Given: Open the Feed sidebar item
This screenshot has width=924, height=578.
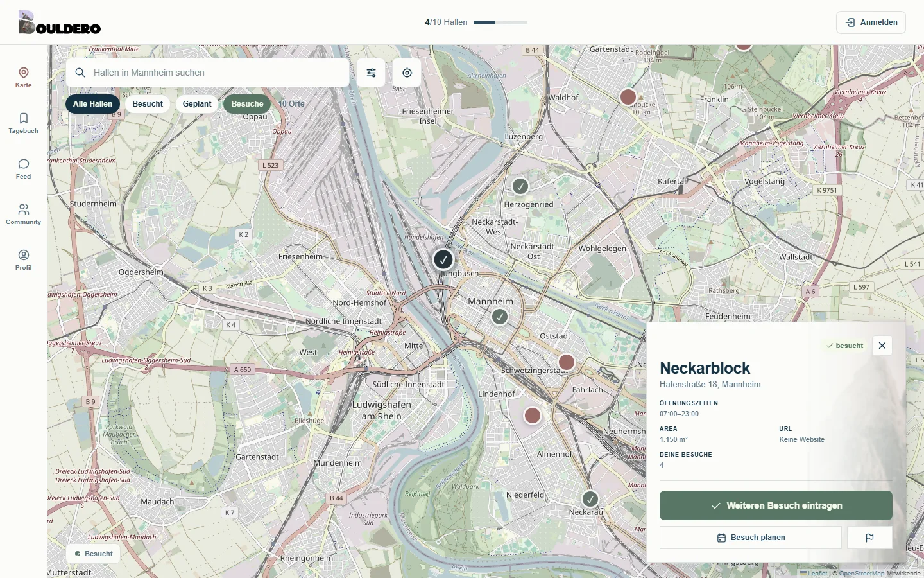Looking at the screenshot, I should pos(23,168).
